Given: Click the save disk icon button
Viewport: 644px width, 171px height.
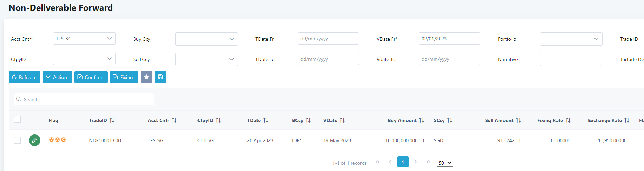Looking at the screenshot, I should point(160,77).
